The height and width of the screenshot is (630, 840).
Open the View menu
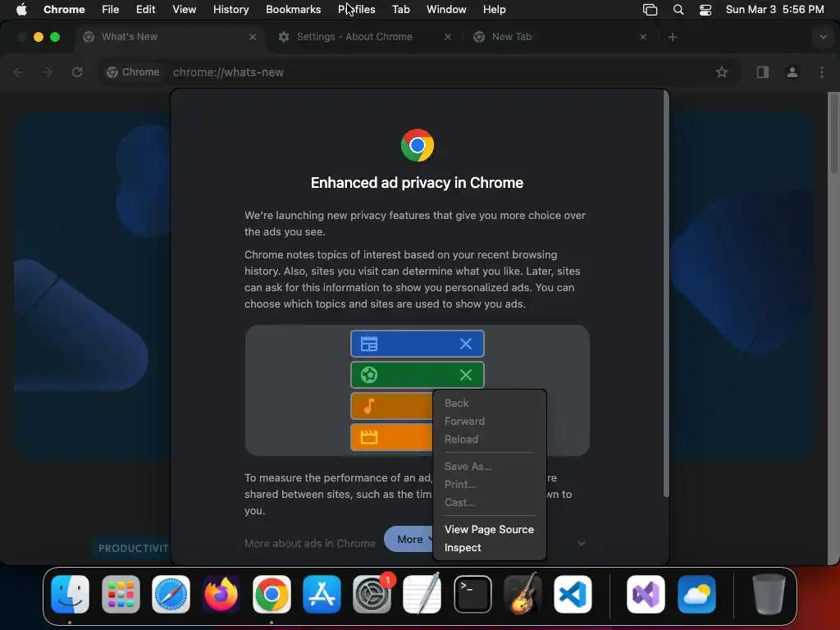[x=184, y=9]
